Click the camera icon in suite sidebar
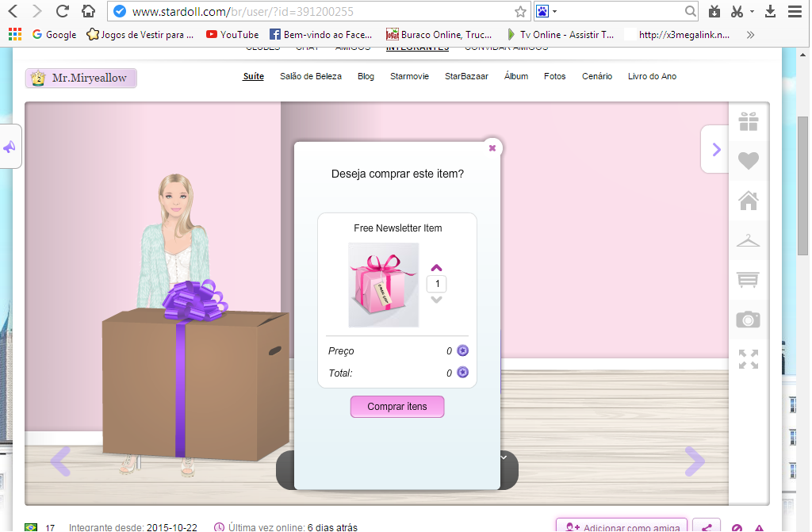 [749, 320]
